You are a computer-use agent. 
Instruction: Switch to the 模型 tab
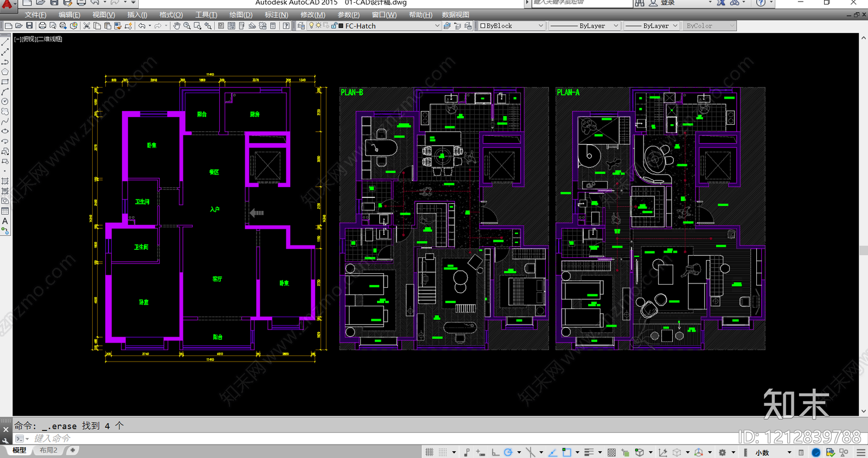[x=20, y=450]
